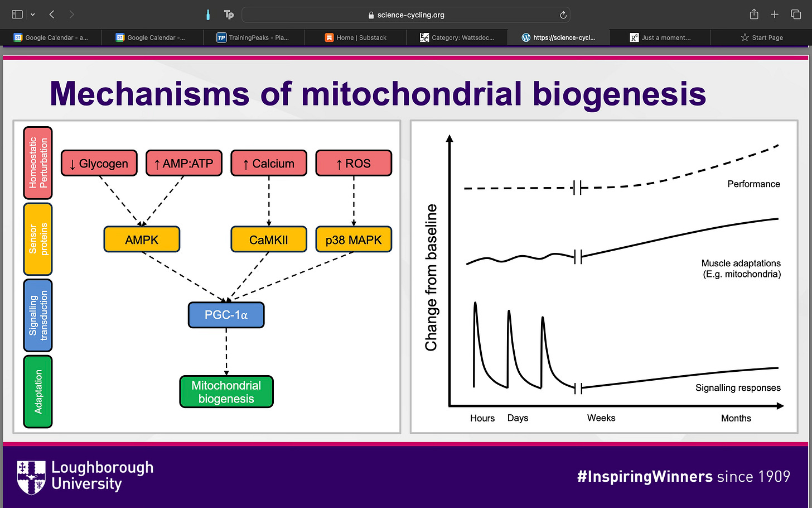Click the Signalling responses graph label
The height and width of the screenshot is (508, 812).
point(738,388)
